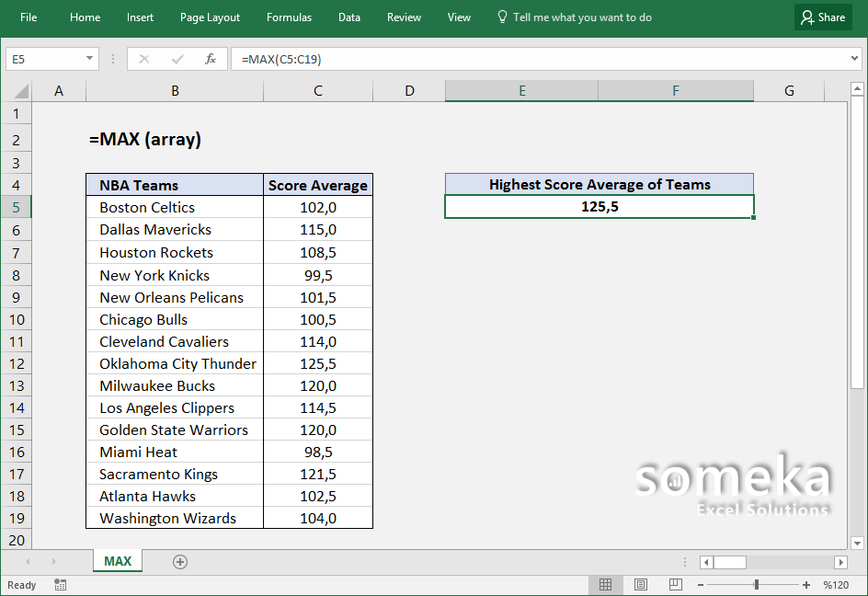
Task: Click the Page Break Preview icon
Action: pos(676,584)
